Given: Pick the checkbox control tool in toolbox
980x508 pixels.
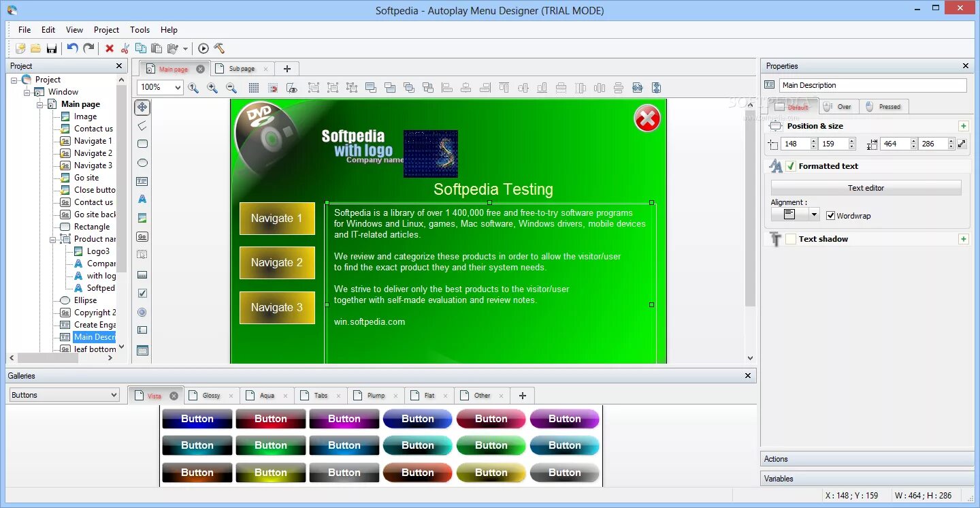Looking at the screenshot, I should click(142, 293).
